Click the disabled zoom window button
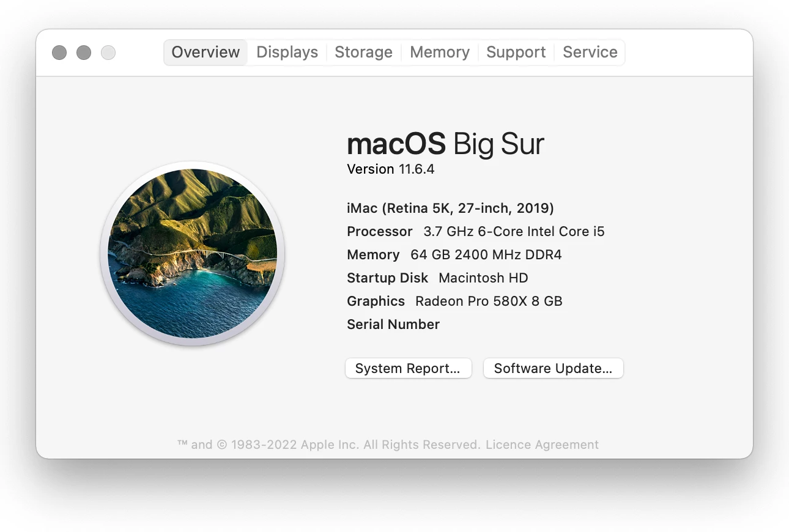This screenshot has width=789, height=532. (x=108, y=53)
